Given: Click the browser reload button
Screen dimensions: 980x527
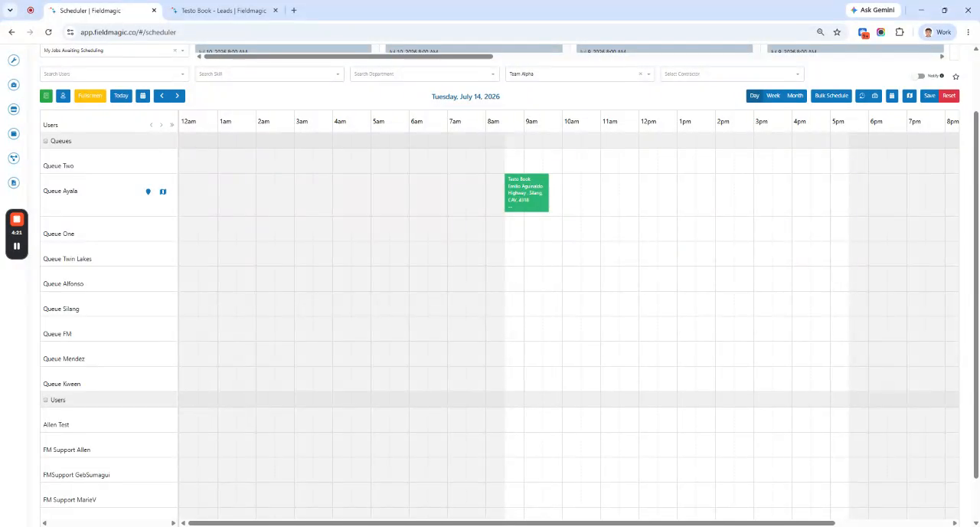Looking at the screenshot, I should coord(48,32).
